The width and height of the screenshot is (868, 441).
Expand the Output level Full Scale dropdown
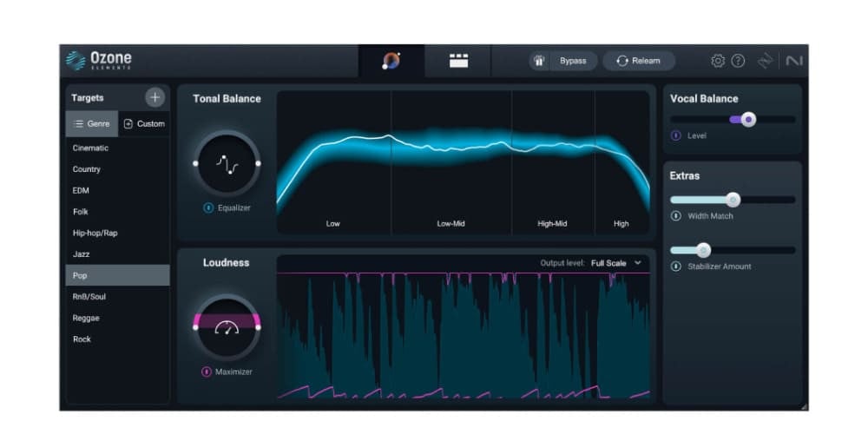pos(616,263)
